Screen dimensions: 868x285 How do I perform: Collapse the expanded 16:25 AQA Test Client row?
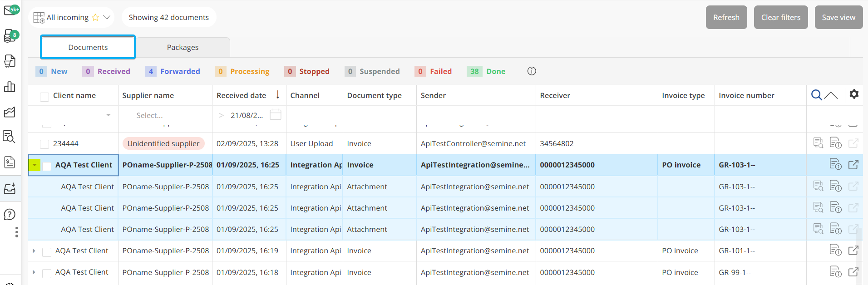click(35, 165)
